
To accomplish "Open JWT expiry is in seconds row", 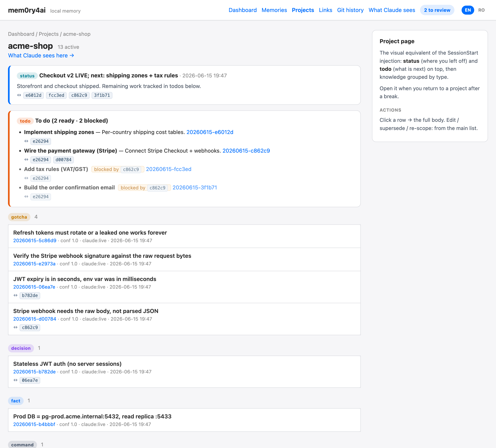I will 184,287.
